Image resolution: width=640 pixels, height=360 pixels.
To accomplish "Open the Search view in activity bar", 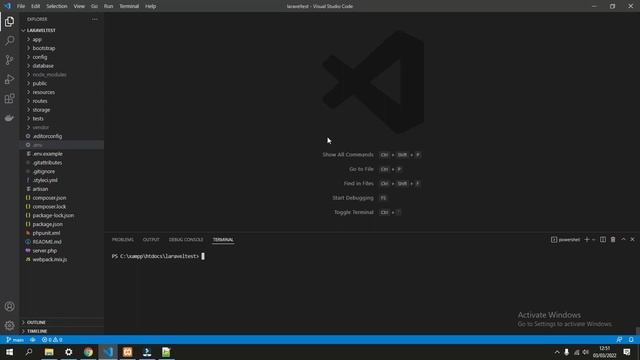I will (x=9, y=40).
